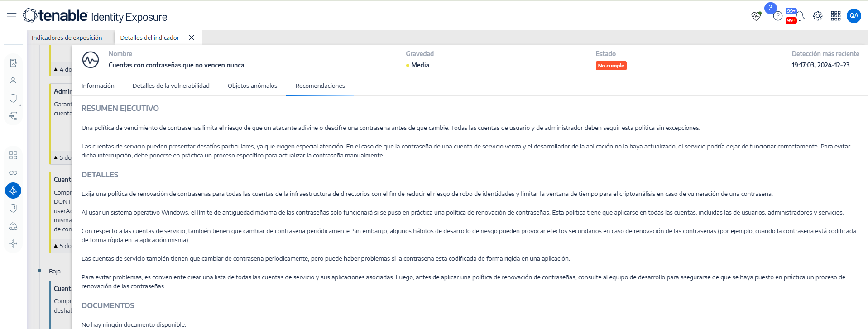
Task: Click No hay ningún documento disponible text
Action: tap(134, 324)
